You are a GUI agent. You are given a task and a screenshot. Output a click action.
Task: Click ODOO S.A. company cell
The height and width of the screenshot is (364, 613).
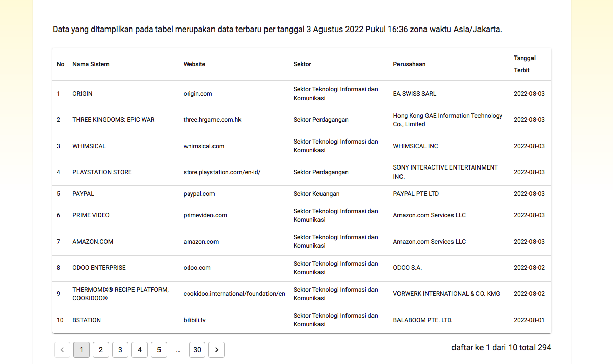tap(408, 268)
